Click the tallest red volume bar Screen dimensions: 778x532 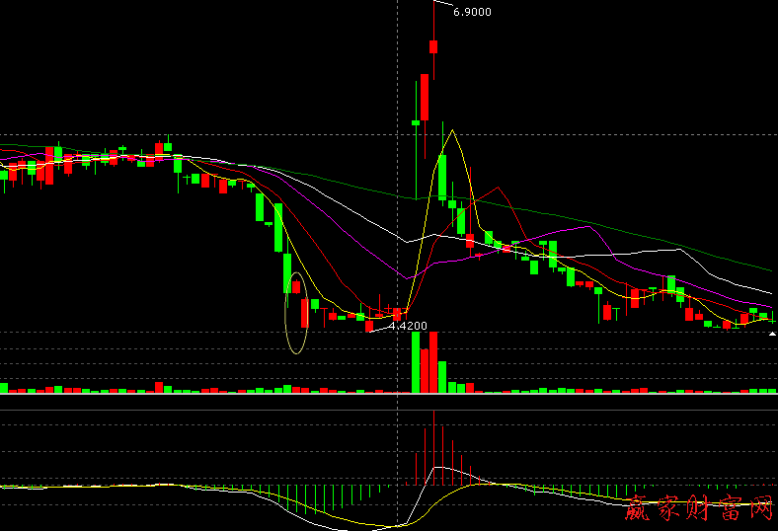[x=433, y=362]
